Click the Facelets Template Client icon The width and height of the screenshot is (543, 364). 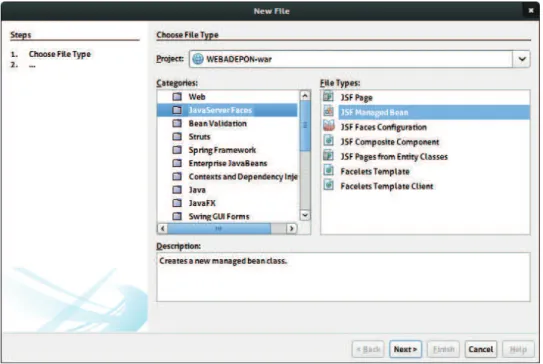tap(328, 185)
